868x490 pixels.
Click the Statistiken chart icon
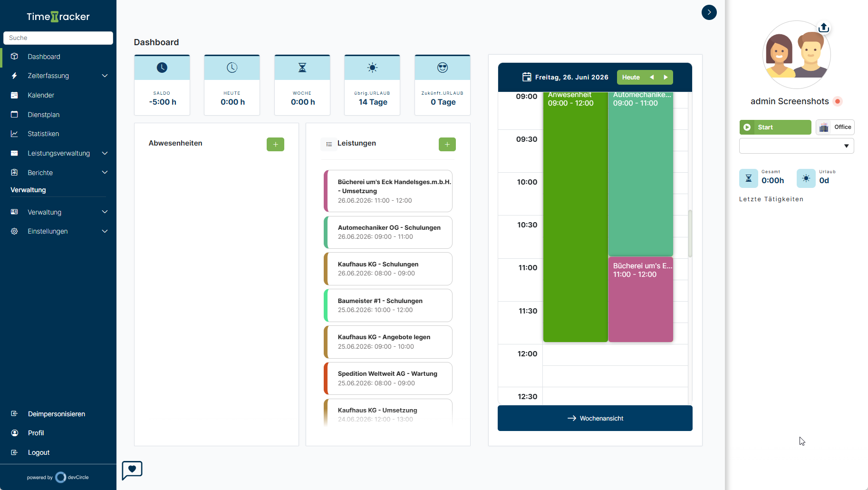click(x=14, y=134)
